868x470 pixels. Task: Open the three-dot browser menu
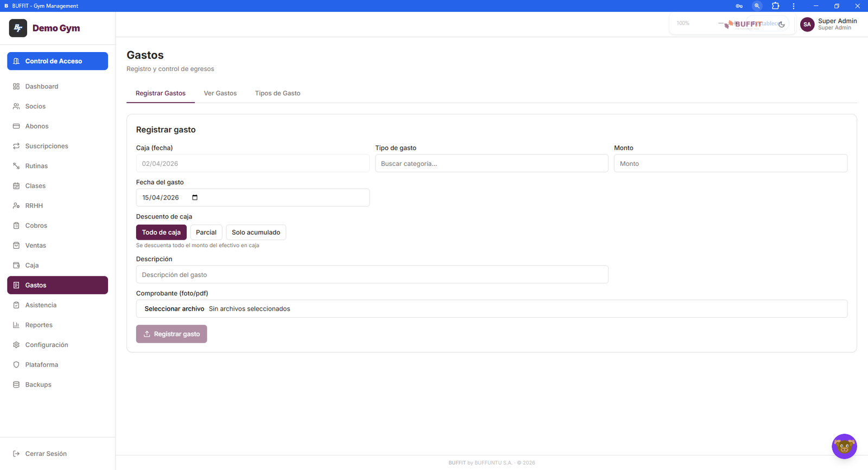[793, 6]
